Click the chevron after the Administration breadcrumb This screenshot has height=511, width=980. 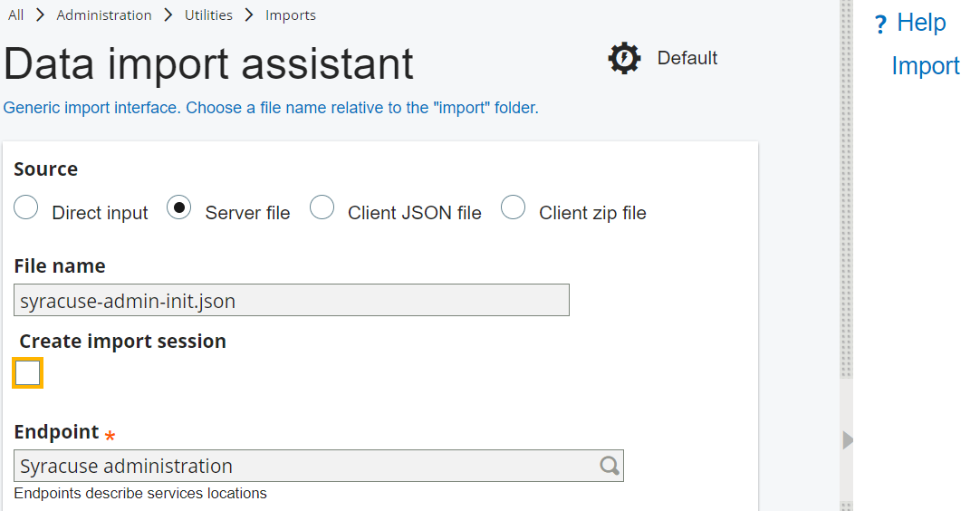(x=168, y=15)
